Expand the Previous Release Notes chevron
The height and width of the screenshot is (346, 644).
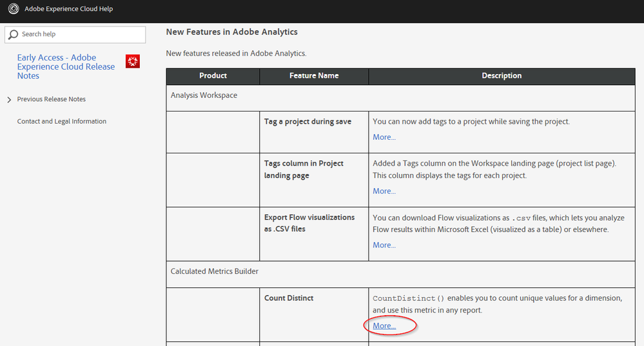[x=8, y=100]
